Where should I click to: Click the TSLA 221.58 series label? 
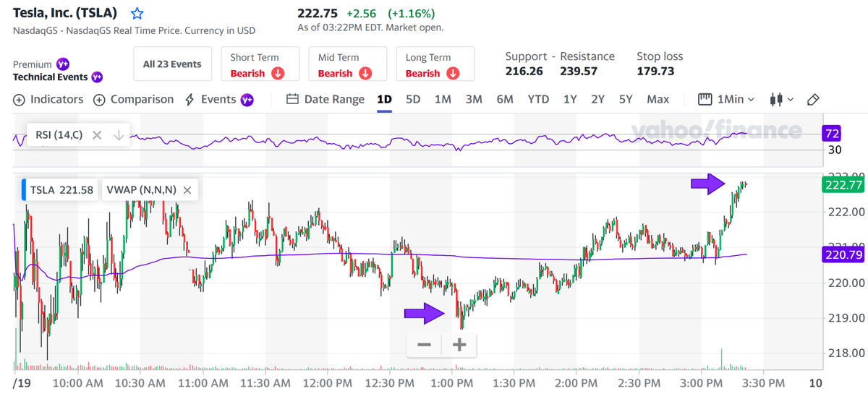62,190
